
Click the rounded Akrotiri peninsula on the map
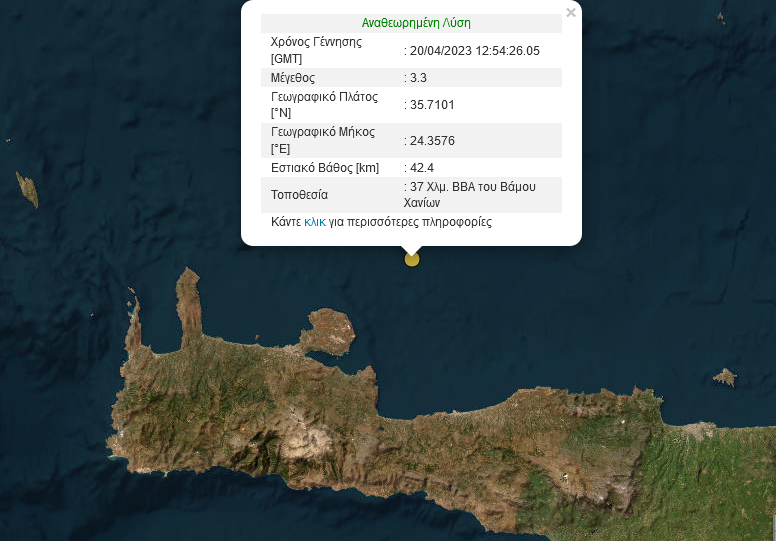tap(330, 331)
